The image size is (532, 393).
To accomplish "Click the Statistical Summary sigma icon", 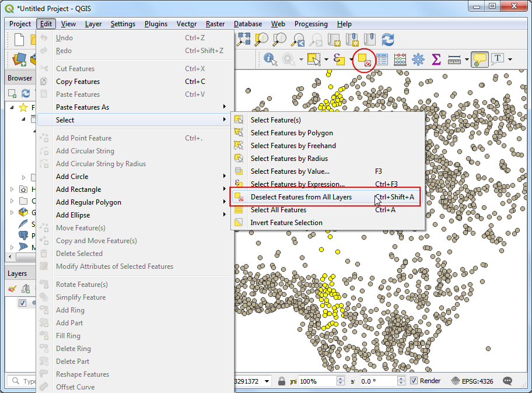I will click(436, 59).
